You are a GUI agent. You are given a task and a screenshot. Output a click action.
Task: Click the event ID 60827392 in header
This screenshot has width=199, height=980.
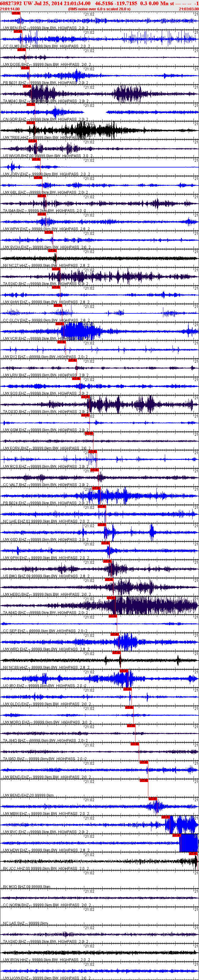11,3
